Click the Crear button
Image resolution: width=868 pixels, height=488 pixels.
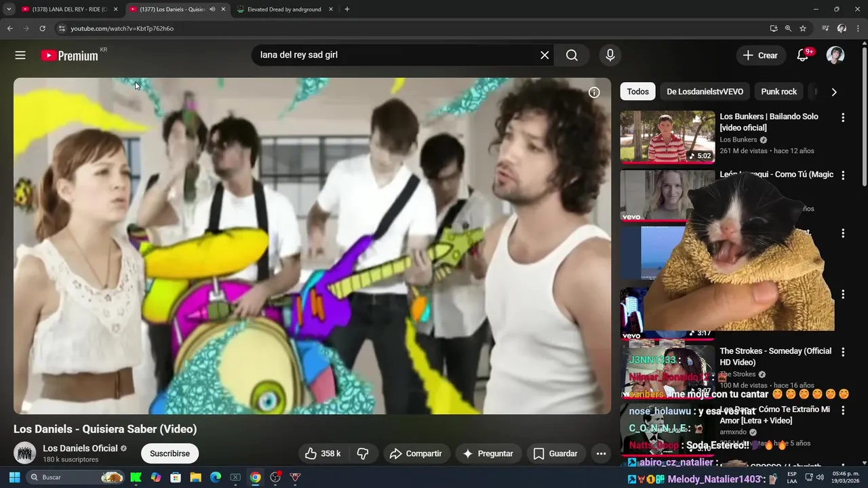click(x=760, y=56)
